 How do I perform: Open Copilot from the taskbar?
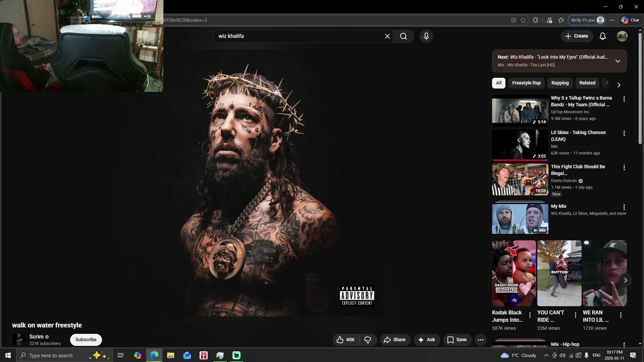tap(137, 355)
